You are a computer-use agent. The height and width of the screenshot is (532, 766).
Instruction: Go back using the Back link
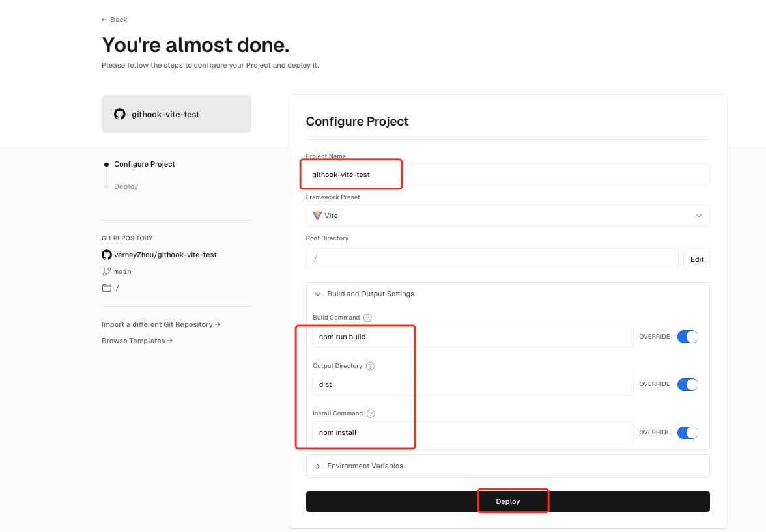pos(115,20)
